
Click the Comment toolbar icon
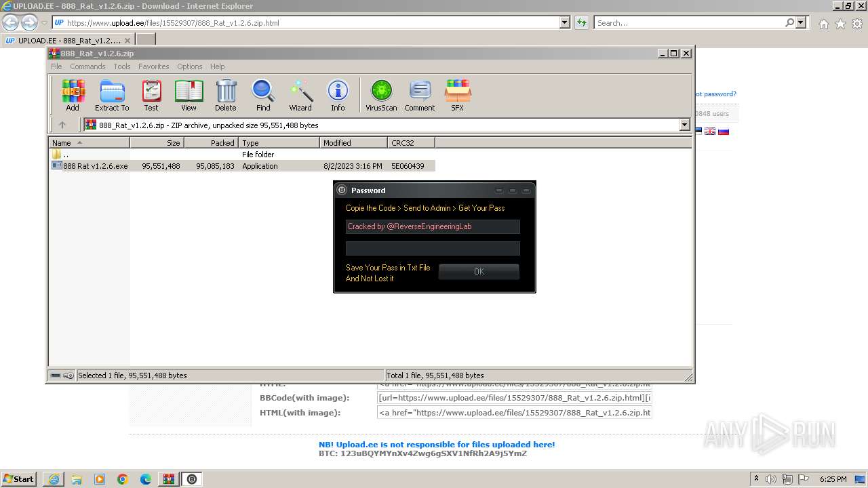[420, 95]
